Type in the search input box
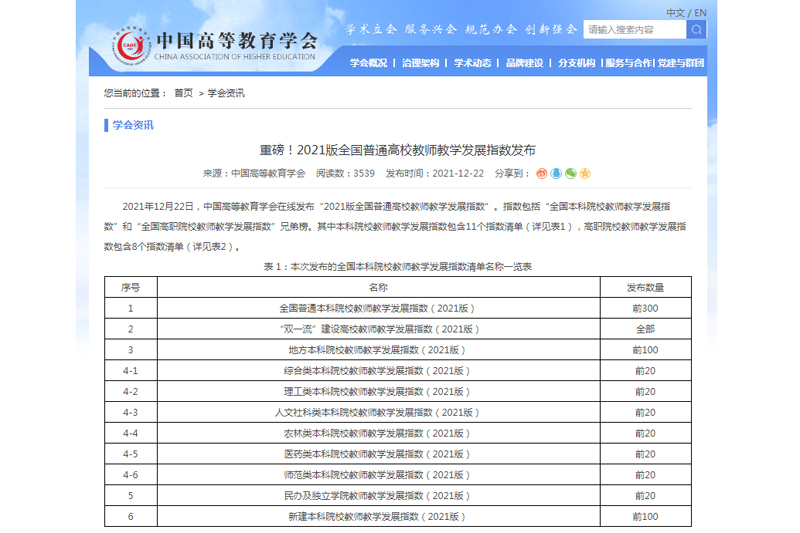Viewport: 800px width, 533px height. 634,30
